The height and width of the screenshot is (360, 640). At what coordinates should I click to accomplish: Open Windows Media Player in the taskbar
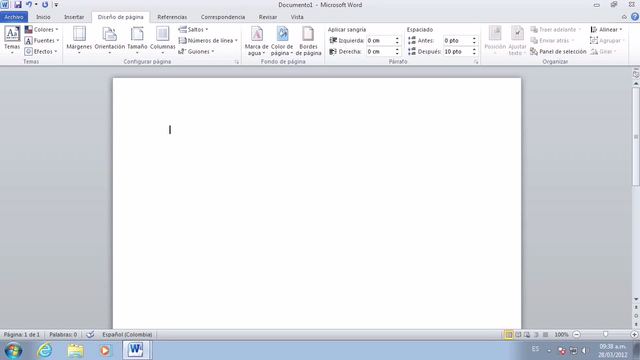click(x=105, y=350)
